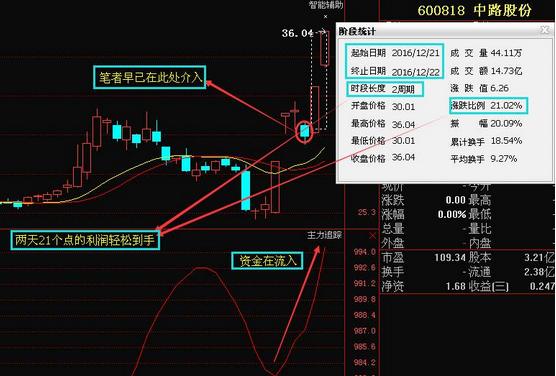
Task: Click the 资金在流入 annotation label
Action: tap(267, 261)
